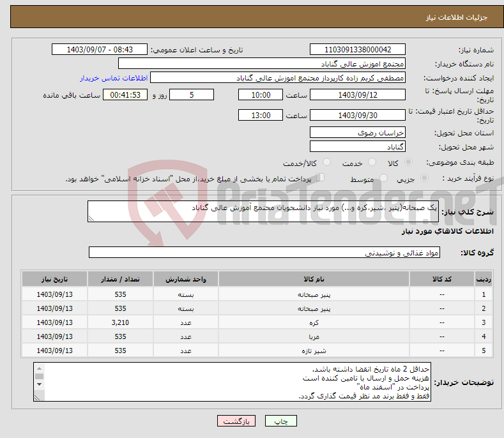
Task: Click the need date of row 5
Action: point(55,351)
